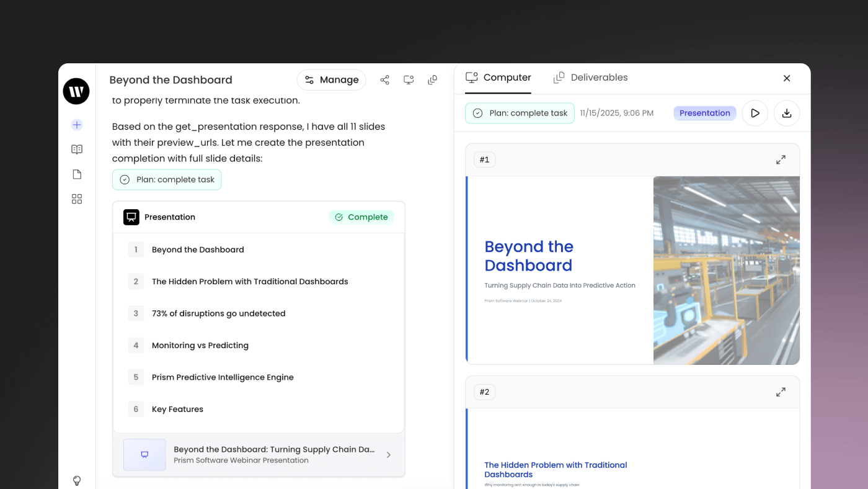Click the deliverables copy icon in chat header

point(433,80)
